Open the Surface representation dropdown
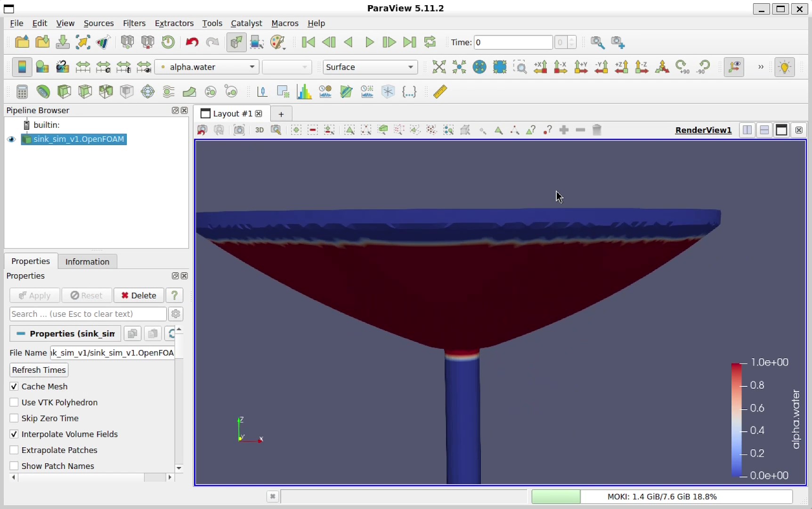 click(370, 67)
